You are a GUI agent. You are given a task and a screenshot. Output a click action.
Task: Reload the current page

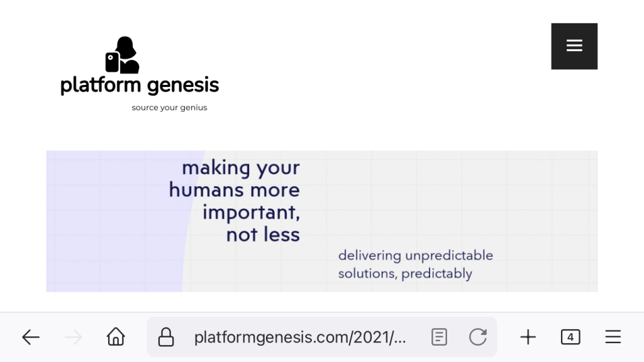pos(478,337)
